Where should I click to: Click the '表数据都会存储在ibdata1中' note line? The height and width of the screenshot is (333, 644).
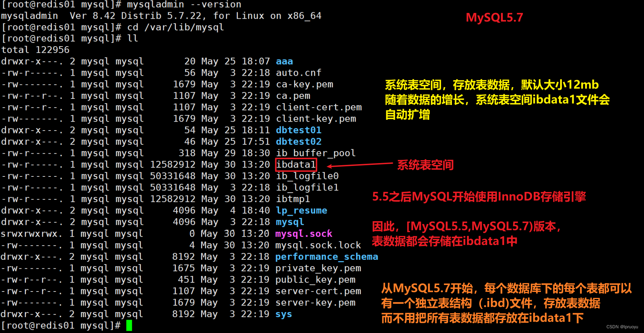[445, 241]
